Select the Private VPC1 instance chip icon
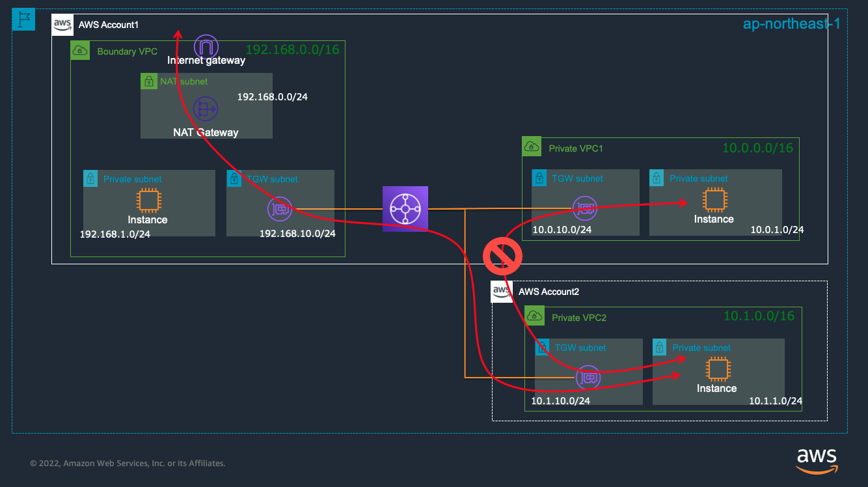The width and height of the screenshot is (868, 487). click(714, 200)
